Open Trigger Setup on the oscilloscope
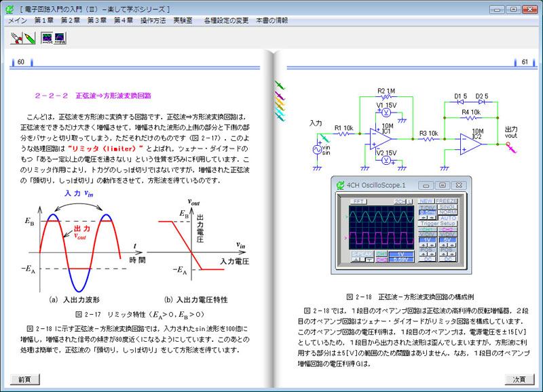This screenshot has height=392, width=543. click(437, 224)
